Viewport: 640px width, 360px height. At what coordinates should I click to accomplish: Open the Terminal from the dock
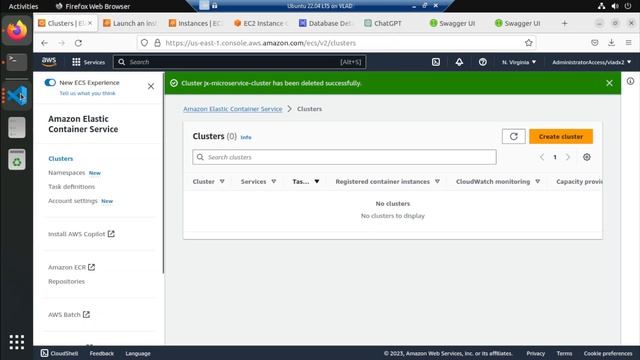coord(17,62)
